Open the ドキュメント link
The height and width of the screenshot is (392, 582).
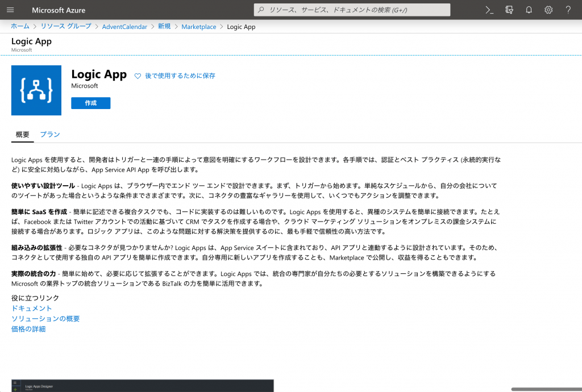click(32, 308)
